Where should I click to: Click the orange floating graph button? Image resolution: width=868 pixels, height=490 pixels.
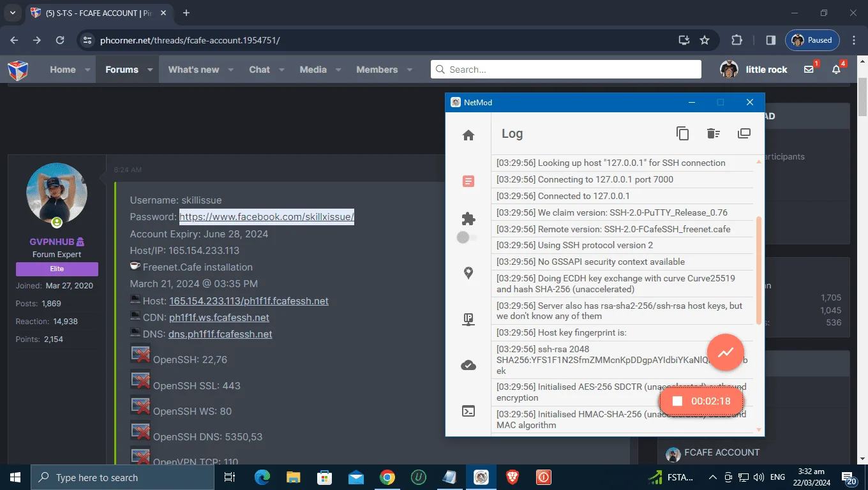(x=726, y=352)
